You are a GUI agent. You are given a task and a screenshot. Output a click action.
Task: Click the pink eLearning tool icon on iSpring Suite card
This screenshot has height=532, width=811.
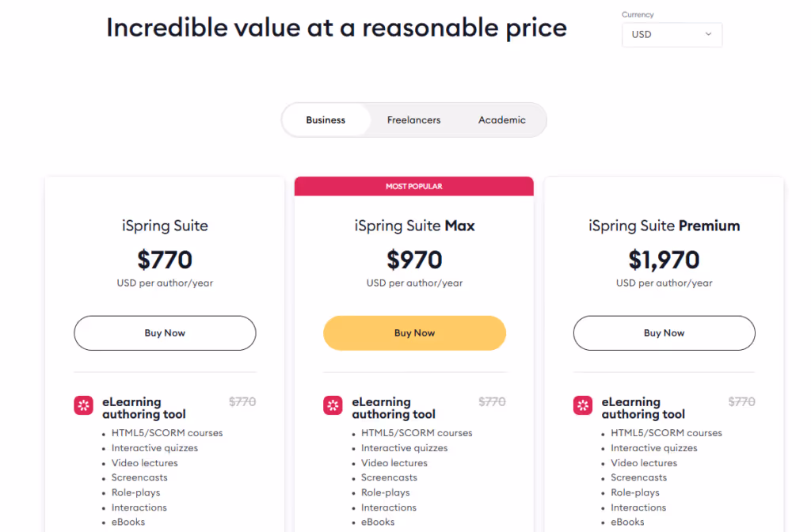pos(83,405)
